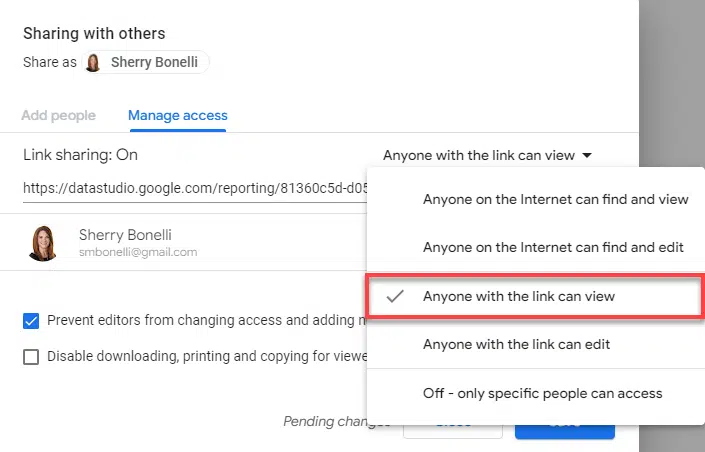Image resolution: width=705 pixels, height=452 pixels.
Task: Choose Anyone with the link can edit
Action: [x=516, y=344]
